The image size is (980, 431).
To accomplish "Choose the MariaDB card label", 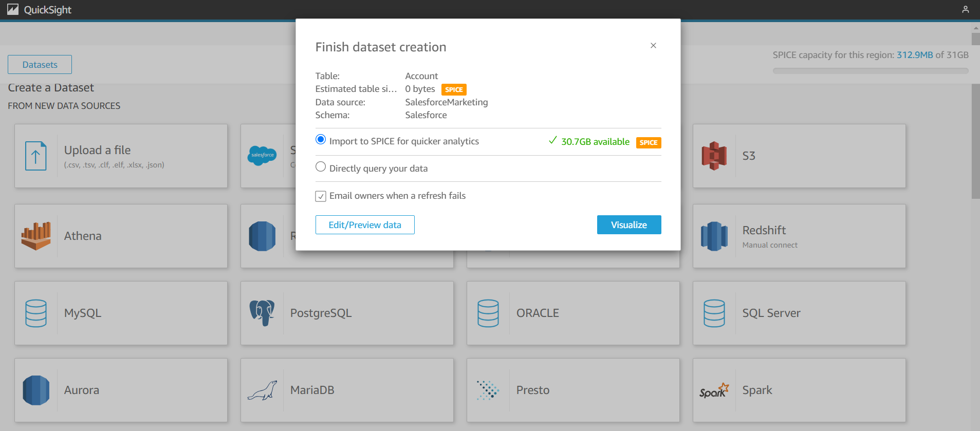I will point(312,390).
